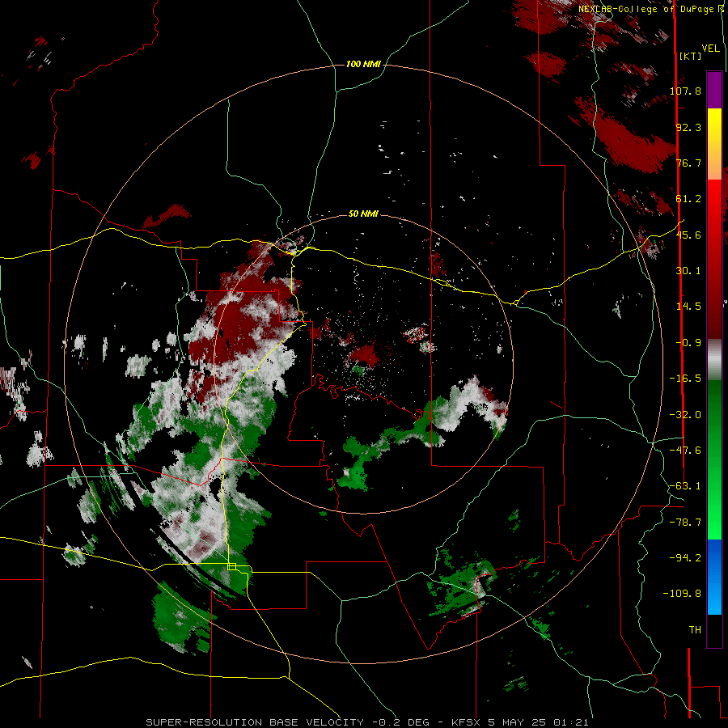
Task: Click the 14.5 velocity scale value
Action: (688, 306)
